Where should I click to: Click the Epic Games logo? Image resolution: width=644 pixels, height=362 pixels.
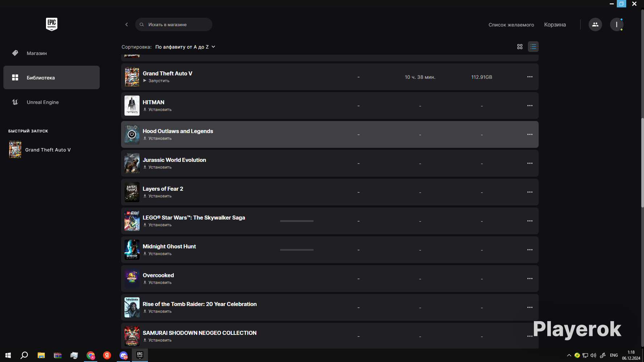[51, 24]
